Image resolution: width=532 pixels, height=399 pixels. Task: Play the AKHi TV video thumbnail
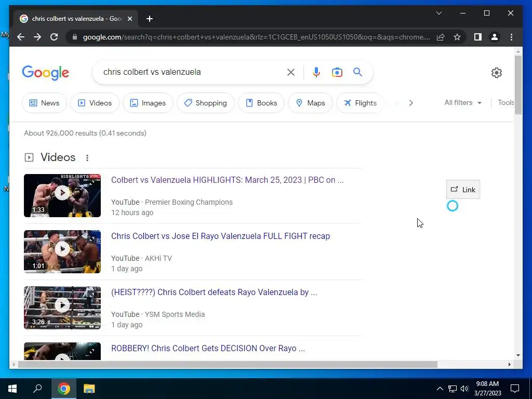pos(62,251)
